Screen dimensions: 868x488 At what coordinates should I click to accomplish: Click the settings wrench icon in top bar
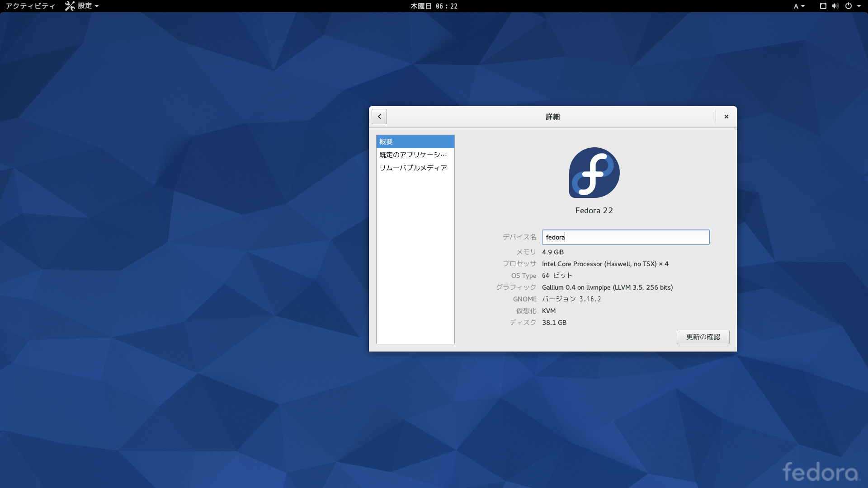70,6
